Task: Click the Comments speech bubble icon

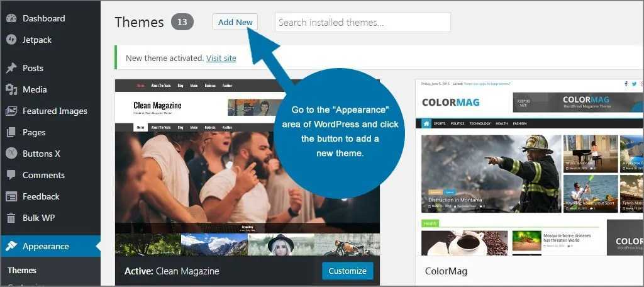Action: [x=11, y=175]
